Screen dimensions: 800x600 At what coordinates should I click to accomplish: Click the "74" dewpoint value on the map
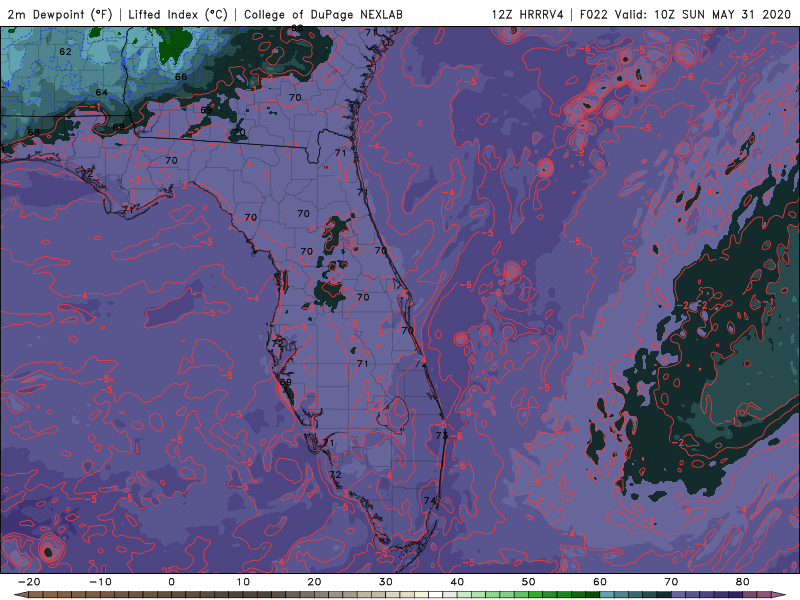[x=430, y=501]
